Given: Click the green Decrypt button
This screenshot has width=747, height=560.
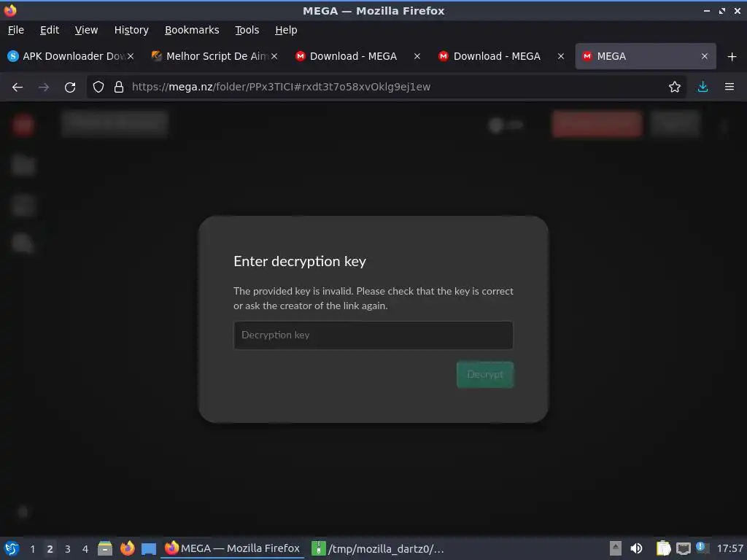Looking at the screenshot, I should point(485,375).
